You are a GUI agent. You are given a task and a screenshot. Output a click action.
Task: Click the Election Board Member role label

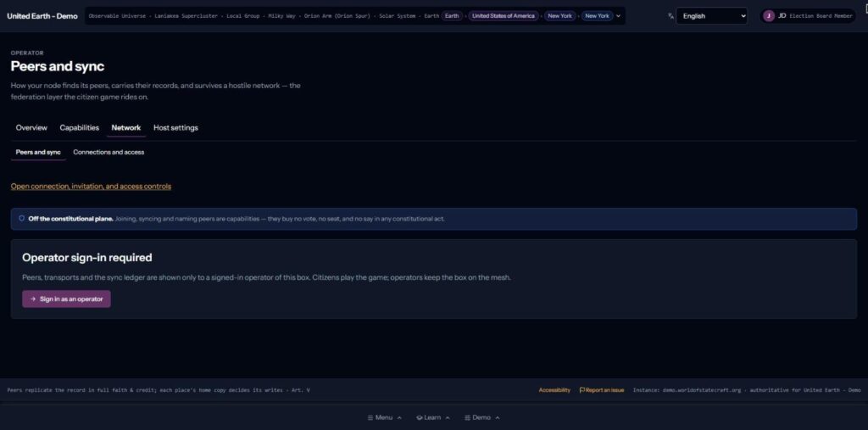(821, 16)
